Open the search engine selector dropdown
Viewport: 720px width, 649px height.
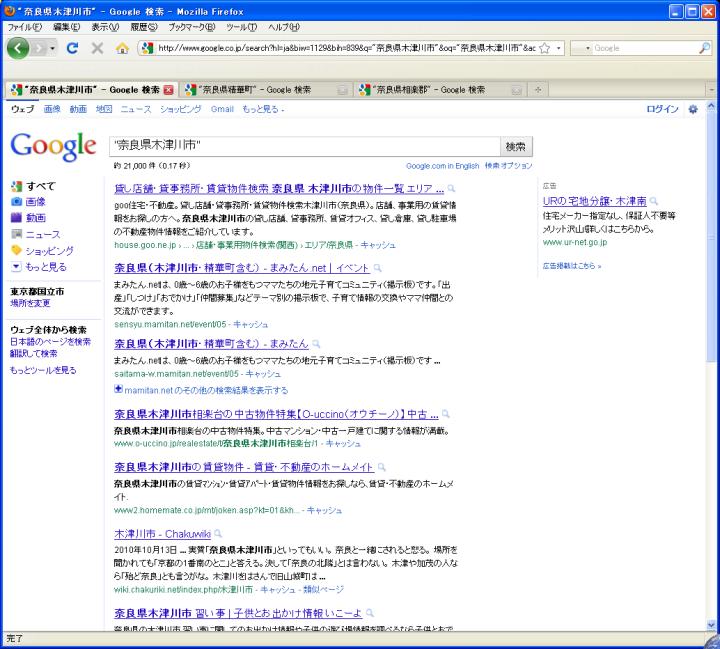pos(587,48)
